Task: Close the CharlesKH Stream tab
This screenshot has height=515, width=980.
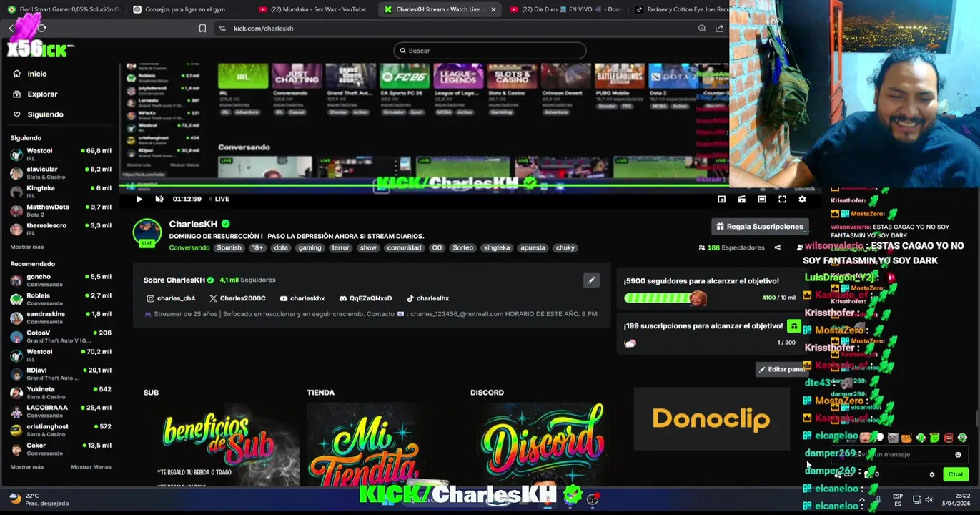Action: [493, 9]
